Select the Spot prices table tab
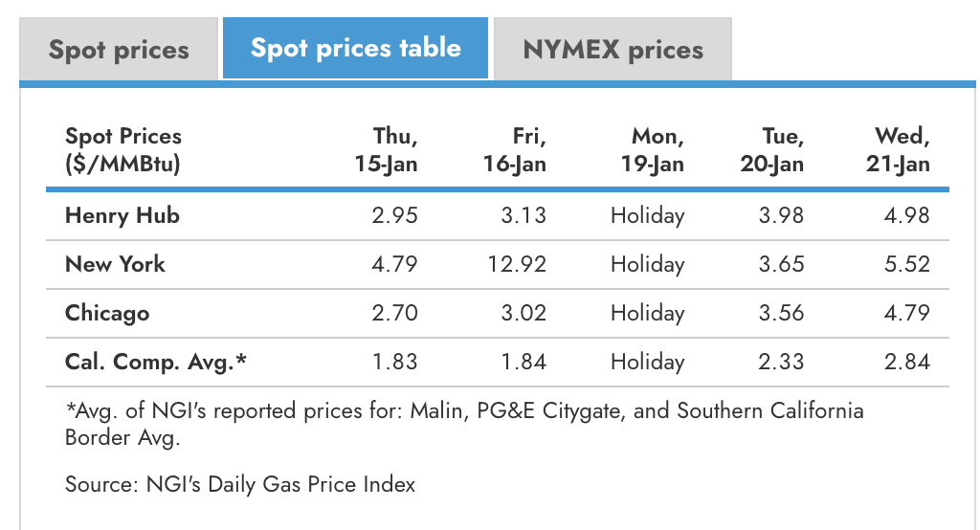 coord(356,49)
